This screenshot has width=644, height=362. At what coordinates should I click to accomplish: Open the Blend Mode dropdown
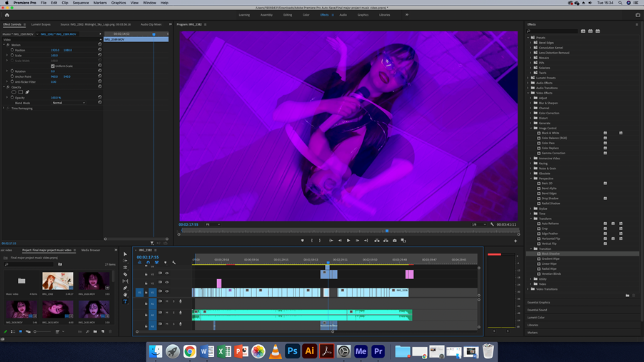(69, 103)
